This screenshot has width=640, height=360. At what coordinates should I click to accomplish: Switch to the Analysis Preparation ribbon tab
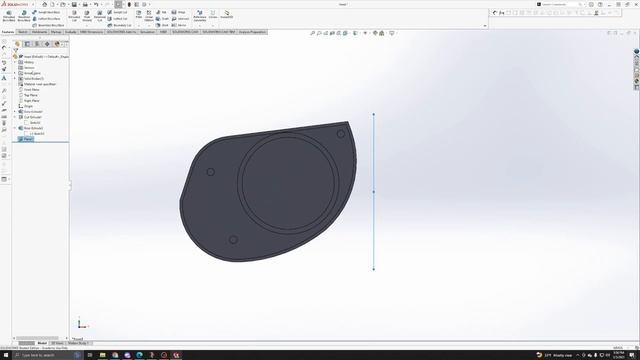pyautogui.click(x=252, y=32)
